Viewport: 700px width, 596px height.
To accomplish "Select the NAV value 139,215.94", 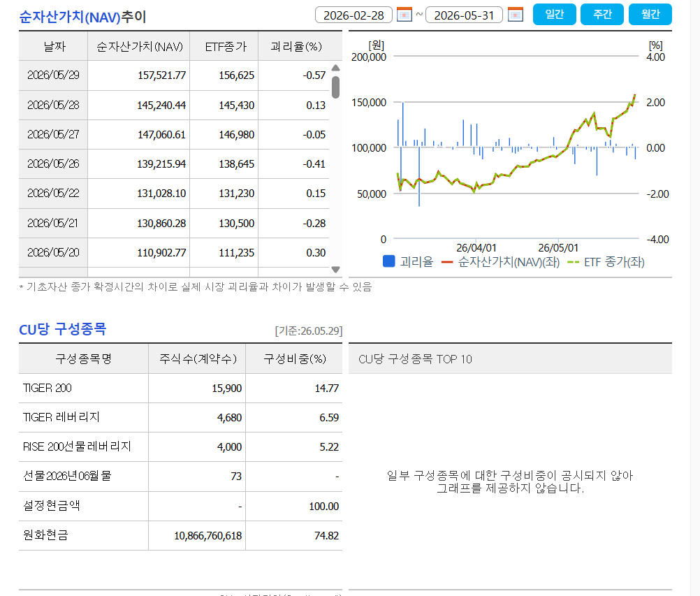I will coord(161,164).
